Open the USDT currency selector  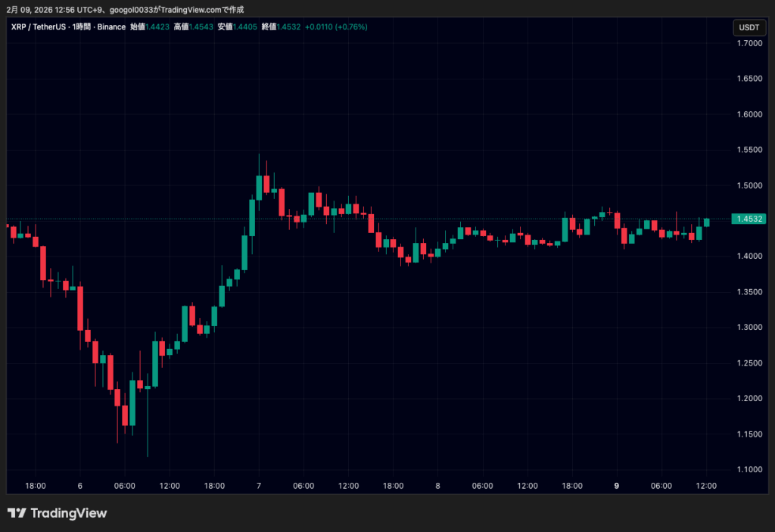pos(749,27)
